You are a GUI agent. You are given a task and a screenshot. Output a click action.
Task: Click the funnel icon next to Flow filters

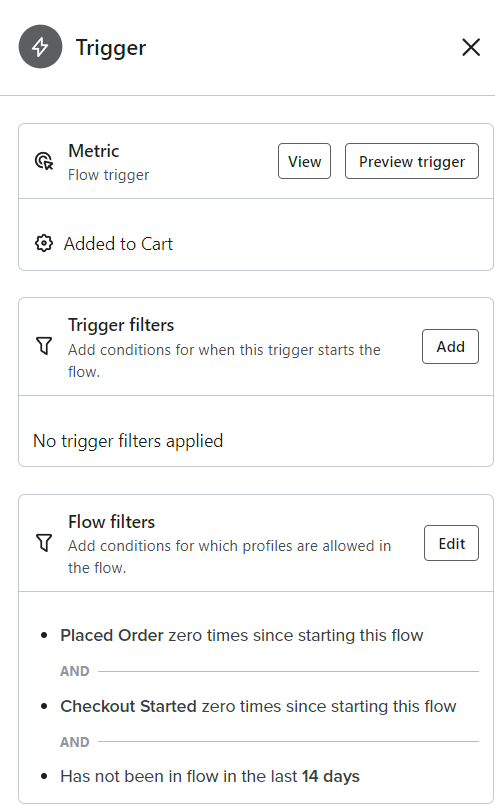[x=44, y=543]
